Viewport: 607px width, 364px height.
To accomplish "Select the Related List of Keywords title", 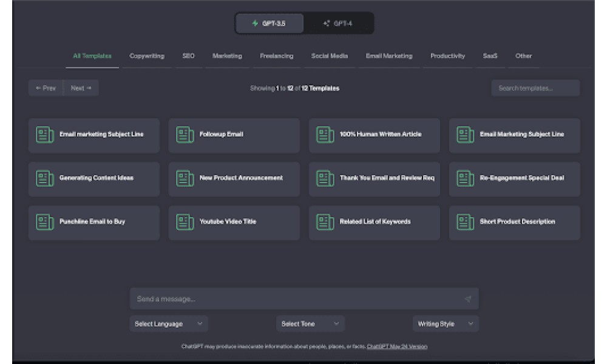I will click(x=375, y=221).
